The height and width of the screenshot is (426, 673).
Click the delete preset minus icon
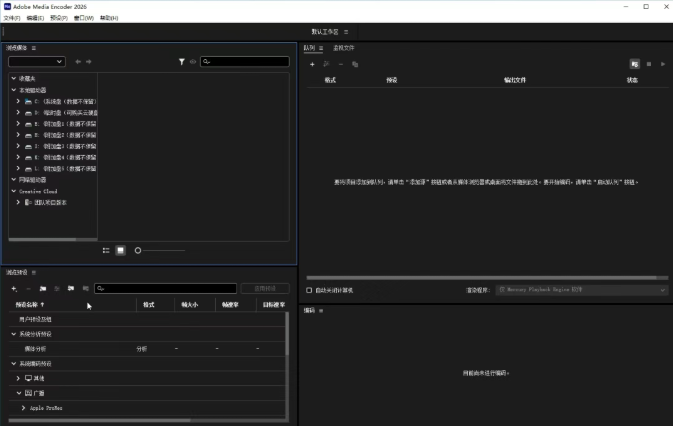[x=28, y=289]
